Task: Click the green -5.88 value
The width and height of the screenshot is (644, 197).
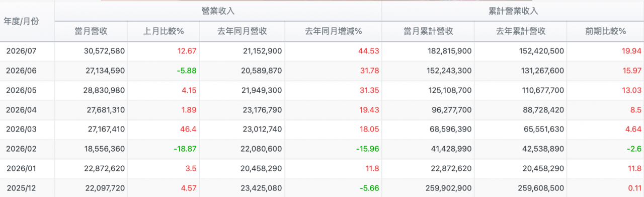Action: (186, 71)
